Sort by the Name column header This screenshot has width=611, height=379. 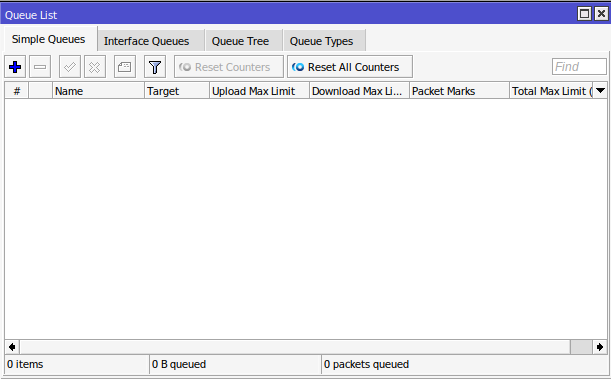tap(98, 91)
